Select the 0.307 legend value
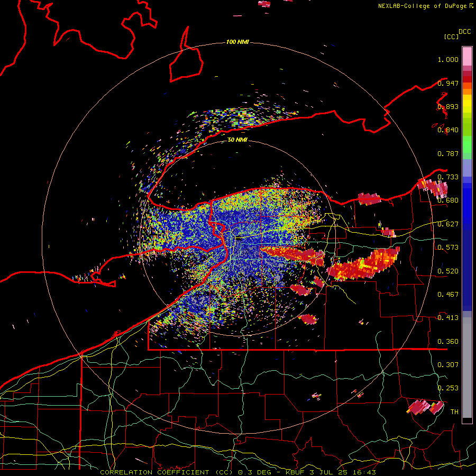 448,365
